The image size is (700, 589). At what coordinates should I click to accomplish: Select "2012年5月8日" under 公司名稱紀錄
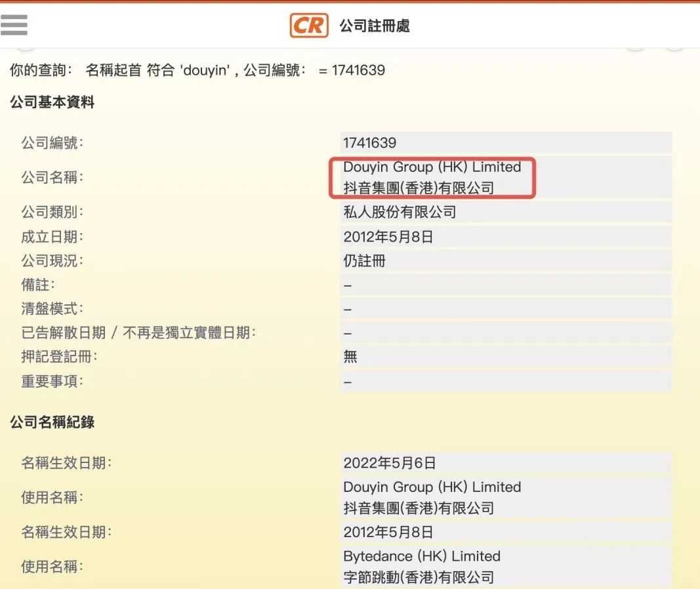pos(388,532)
